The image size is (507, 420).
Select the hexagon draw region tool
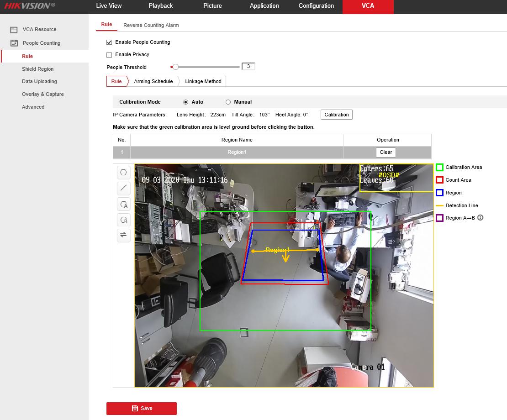coord(124,173)
